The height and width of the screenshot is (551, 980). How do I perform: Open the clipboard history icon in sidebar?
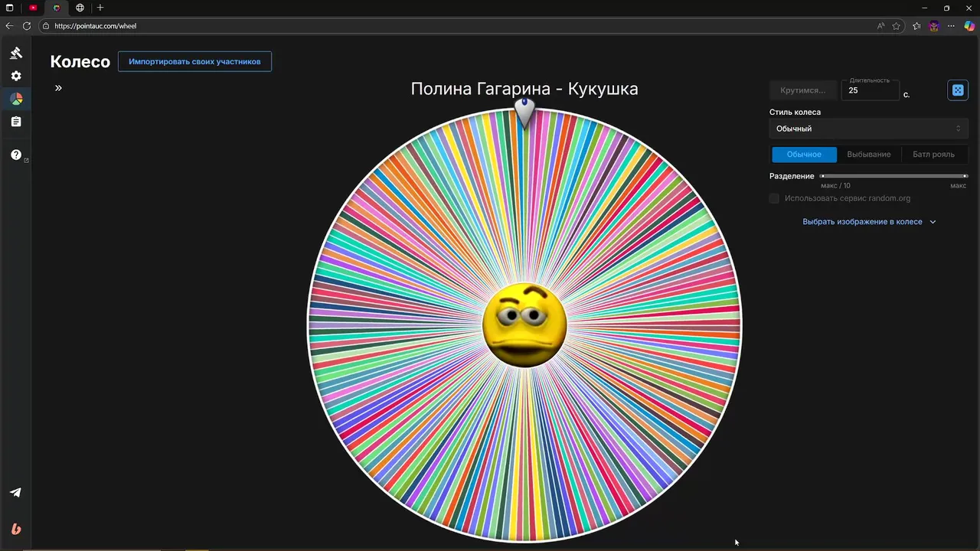pyautogui.click(x=16, y=122)
